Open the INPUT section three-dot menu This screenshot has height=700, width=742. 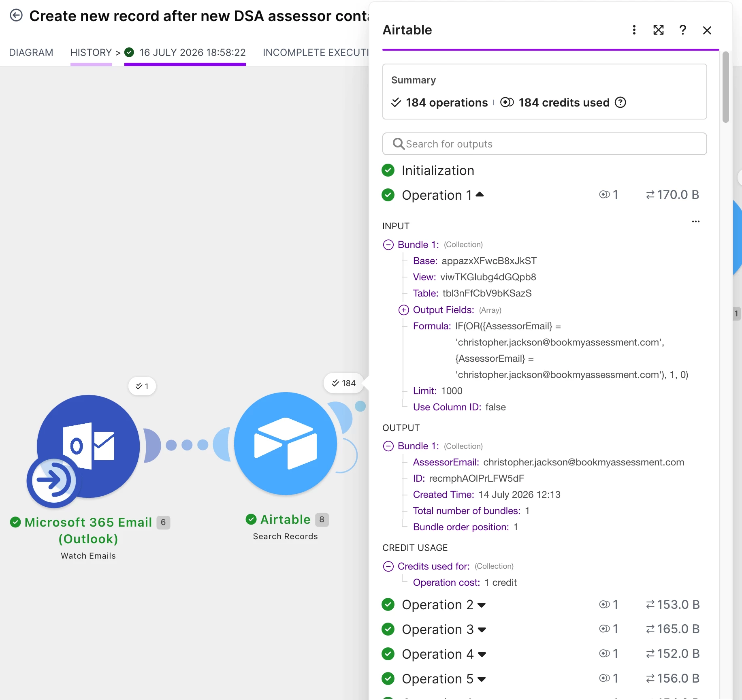[x=696, y=222]
